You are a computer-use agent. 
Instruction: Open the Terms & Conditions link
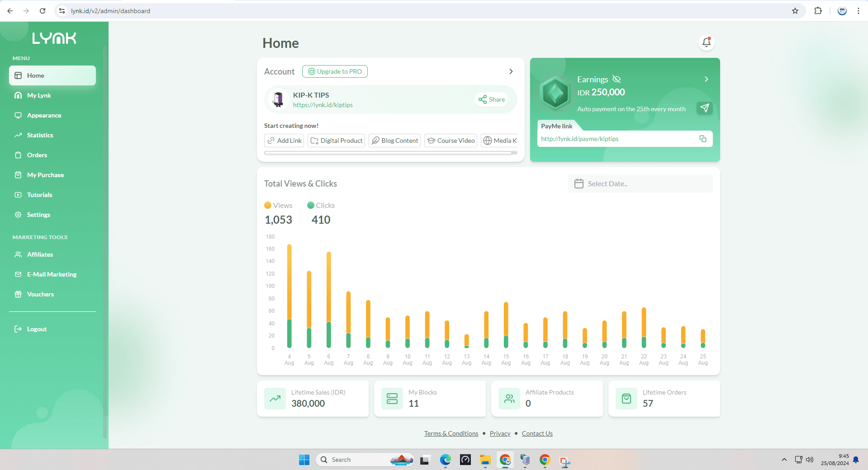click(x=451, y=433)
